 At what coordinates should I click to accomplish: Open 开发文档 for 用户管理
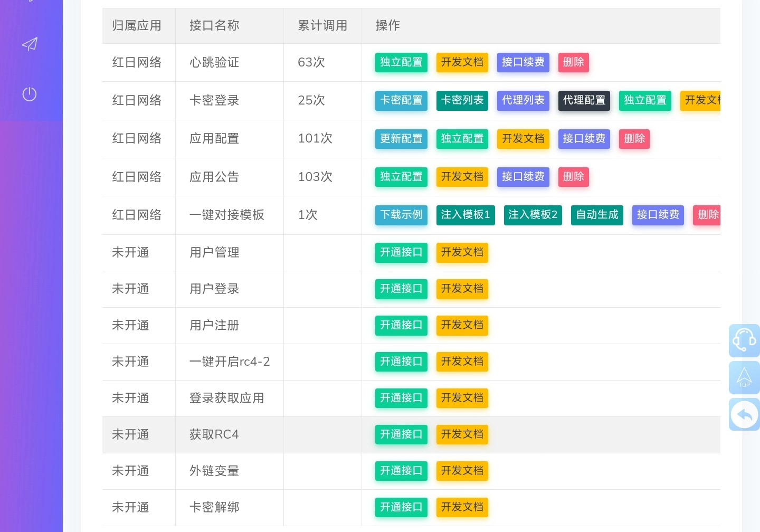click(x=462, y=252)
